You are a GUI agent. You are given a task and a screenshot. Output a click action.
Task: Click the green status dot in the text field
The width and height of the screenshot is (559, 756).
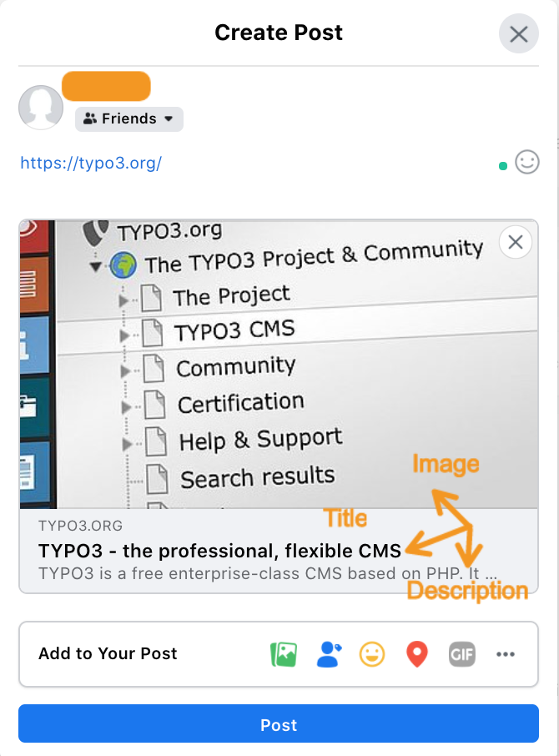point(502,166)
